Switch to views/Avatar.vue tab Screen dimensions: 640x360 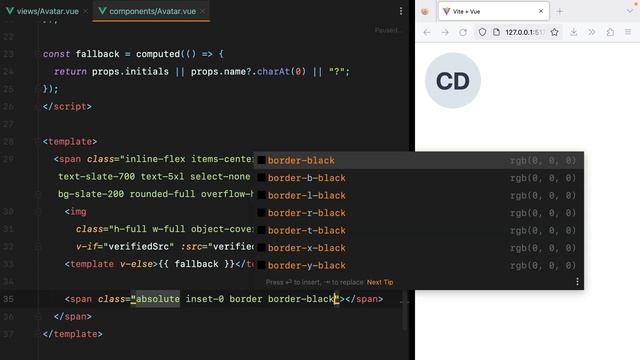(43, 11)
